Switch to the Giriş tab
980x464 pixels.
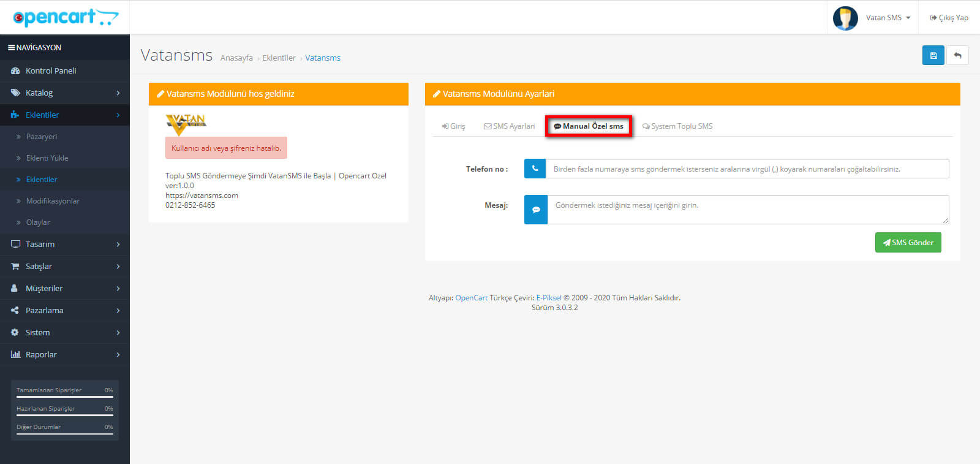(453, 126)
